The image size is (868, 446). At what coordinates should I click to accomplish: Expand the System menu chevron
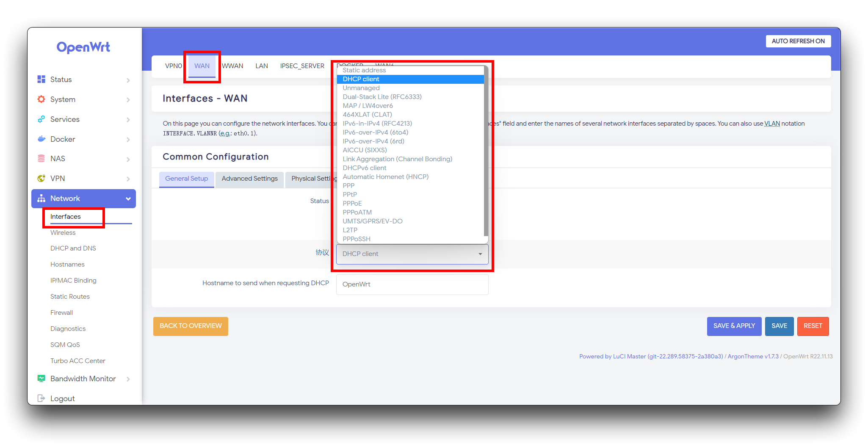pyautogui.click(x=128, y=100)
